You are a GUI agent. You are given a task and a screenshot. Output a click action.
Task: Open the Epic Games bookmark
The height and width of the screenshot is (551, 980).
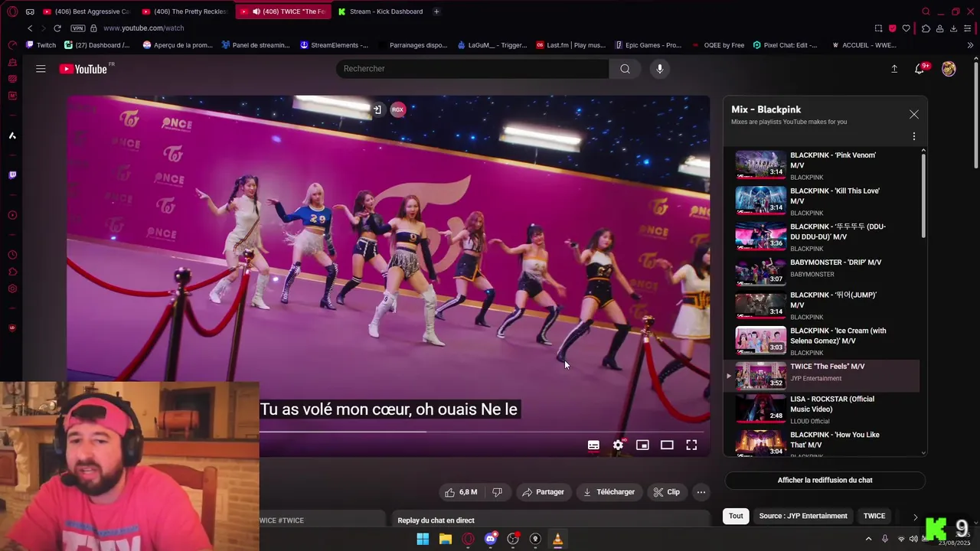tap(648, 45)
